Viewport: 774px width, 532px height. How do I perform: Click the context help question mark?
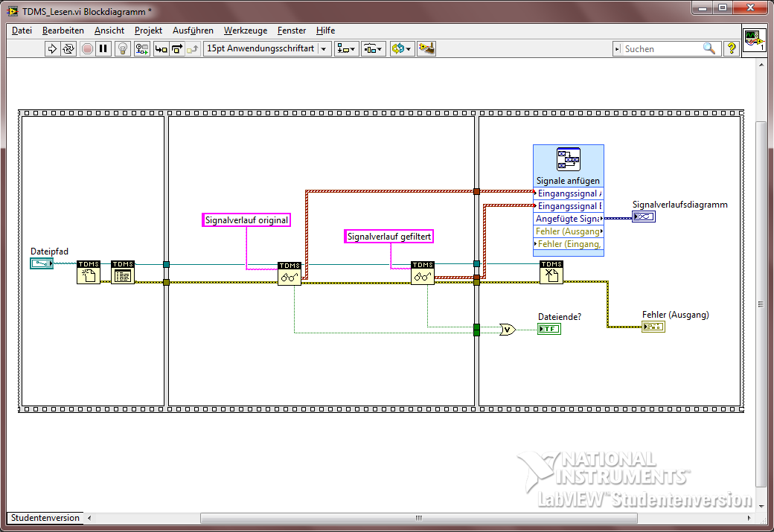(x=731, y=48)
